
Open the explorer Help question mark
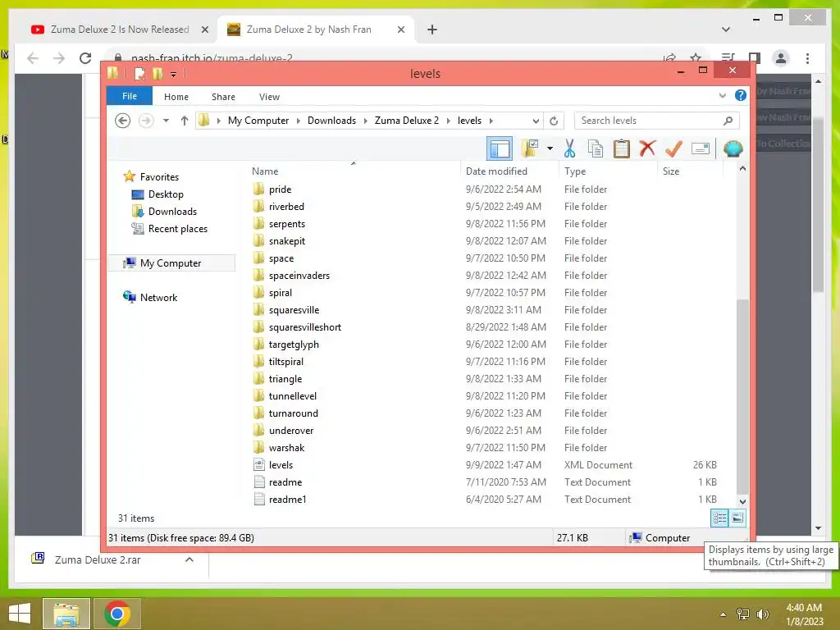(741, 95)
